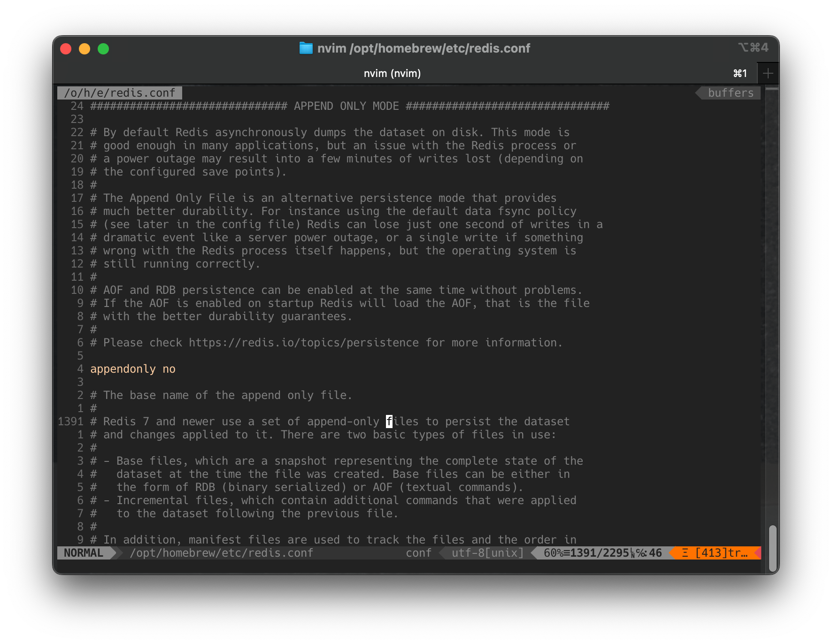Click the buffers label in the tabline
This screenshot has width=832, height=644.
[731, 93]
